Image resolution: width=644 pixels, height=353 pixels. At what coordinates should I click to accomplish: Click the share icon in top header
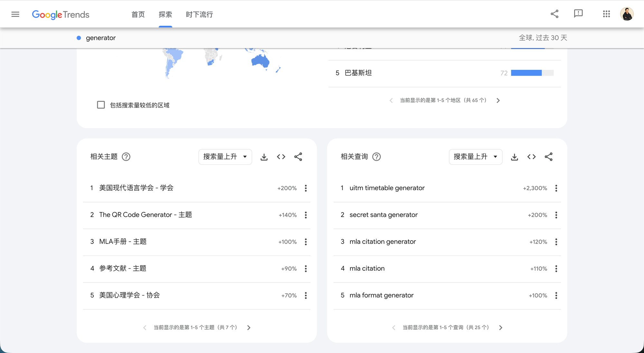554,14
